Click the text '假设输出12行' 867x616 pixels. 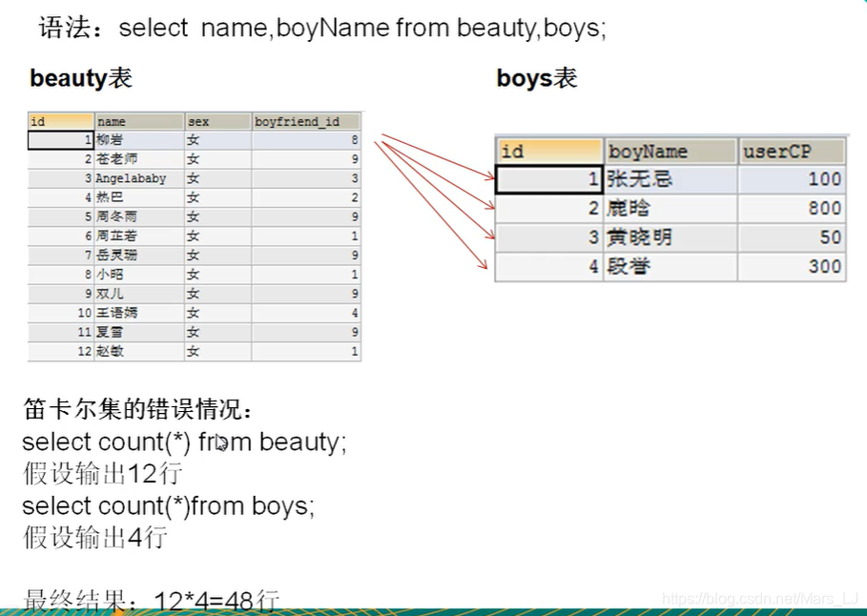click(x=103, y=474)
